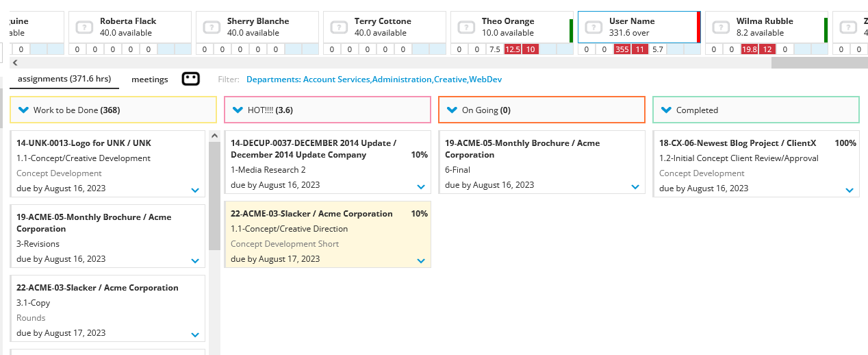868x355 pixels.
Task: Click Terry Cottone's avatar placeholder icon
Action: tap(339, 27)
